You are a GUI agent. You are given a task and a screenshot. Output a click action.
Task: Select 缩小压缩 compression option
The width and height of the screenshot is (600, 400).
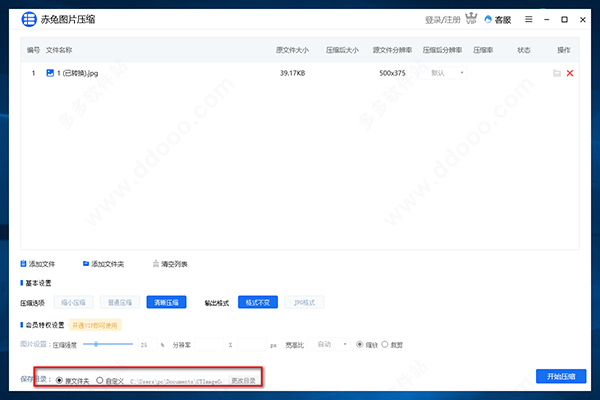pos(73,302)
